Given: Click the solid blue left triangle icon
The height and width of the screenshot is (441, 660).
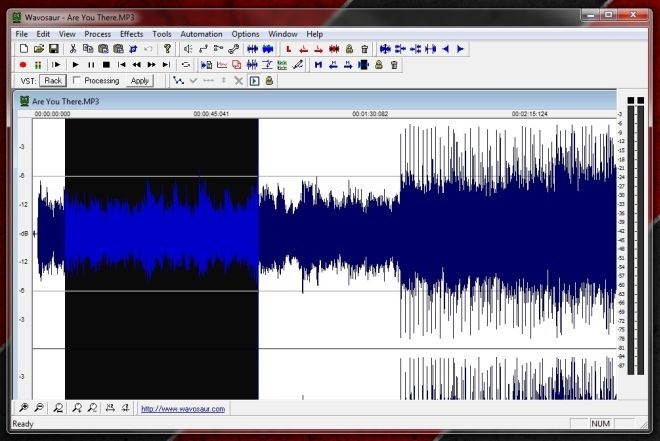Looking at the screenshot, I should coord(445,49).
